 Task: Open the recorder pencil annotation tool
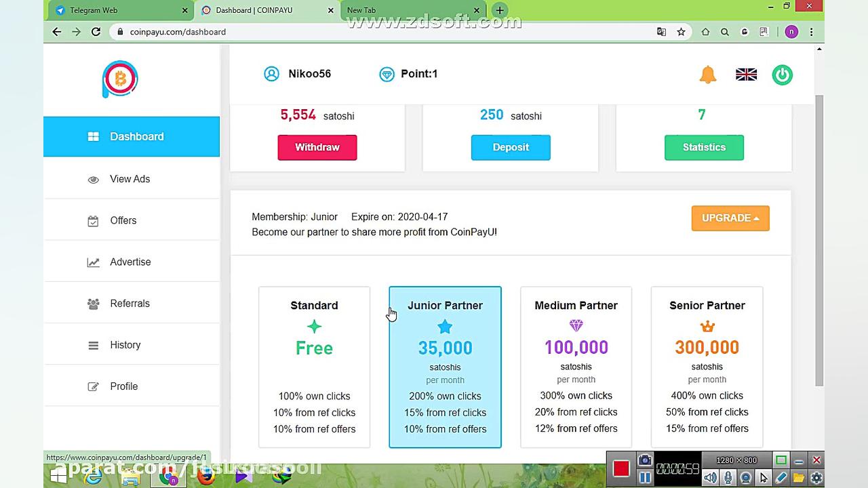[x=781, y=478]
